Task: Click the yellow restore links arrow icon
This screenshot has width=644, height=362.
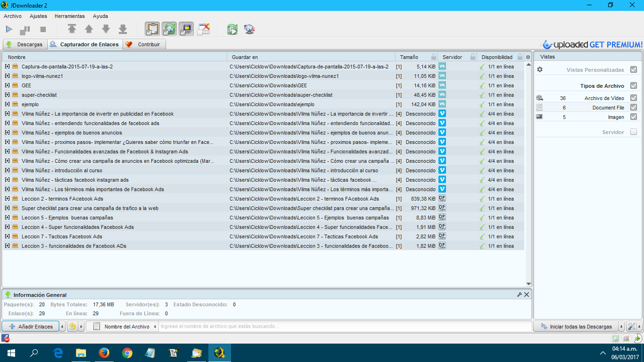Action: [72, 326]
